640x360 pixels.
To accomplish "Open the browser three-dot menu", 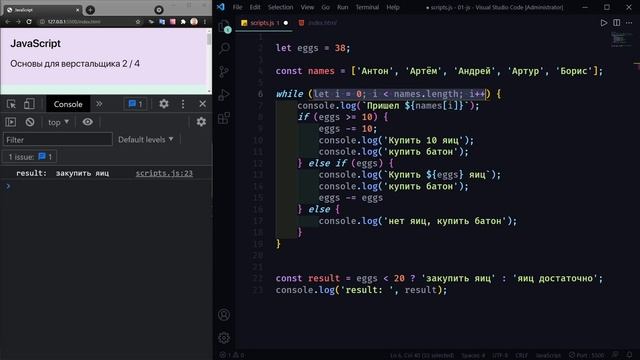I will tap(204, 22).
